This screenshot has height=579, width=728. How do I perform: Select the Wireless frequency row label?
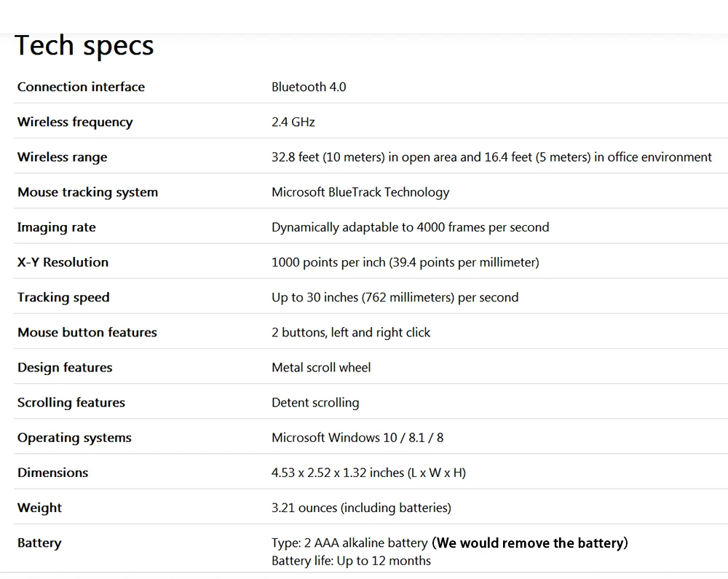[75, 122]
